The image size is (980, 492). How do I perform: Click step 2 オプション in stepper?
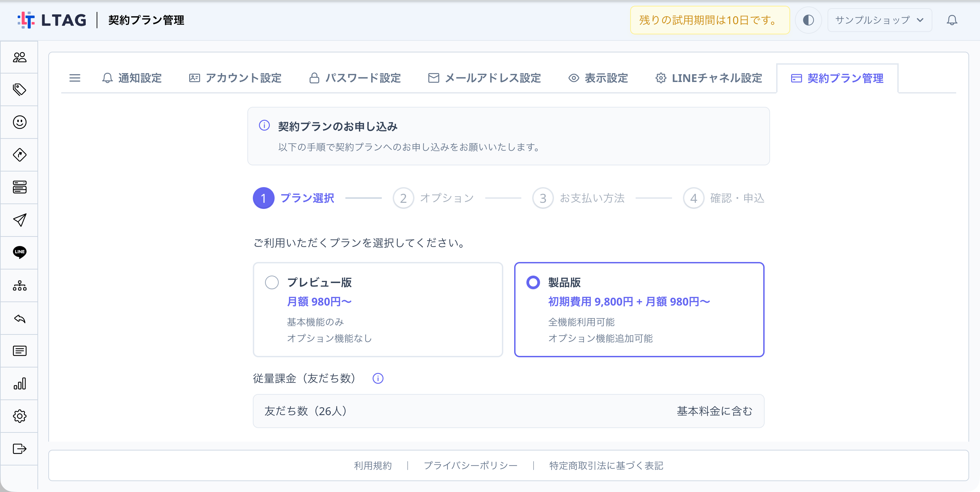(x=433, y=198)
